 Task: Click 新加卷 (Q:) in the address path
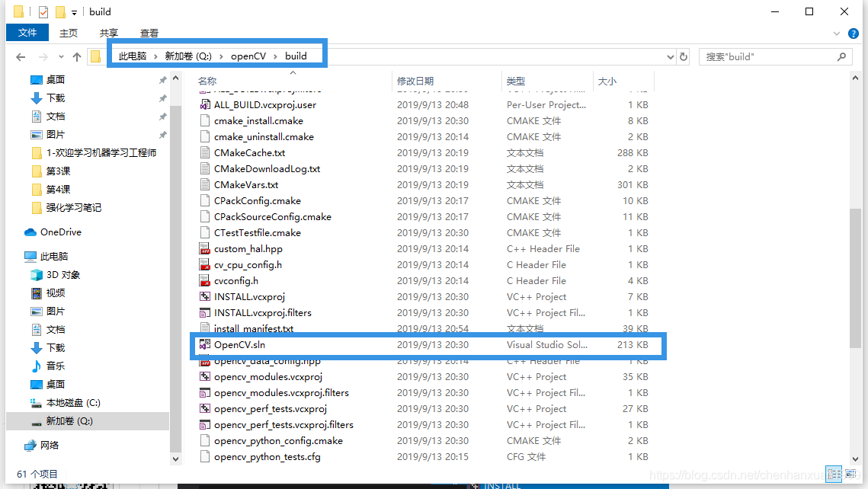[x=188, y=56]
